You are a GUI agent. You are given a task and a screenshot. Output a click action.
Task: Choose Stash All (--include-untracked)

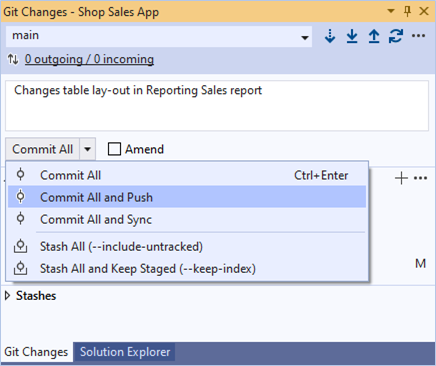pyautogui.click(x=187, y=247)
